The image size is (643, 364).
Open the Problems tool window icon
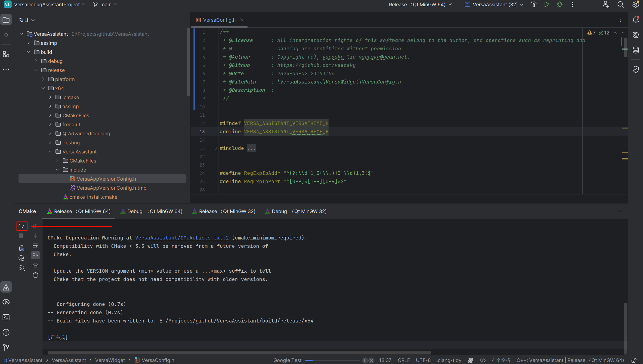point(6,332)
